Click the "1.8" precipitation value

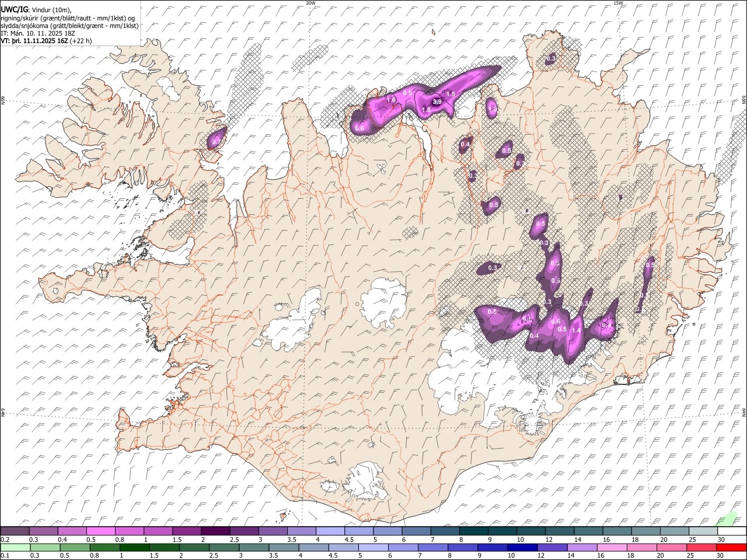426,110
